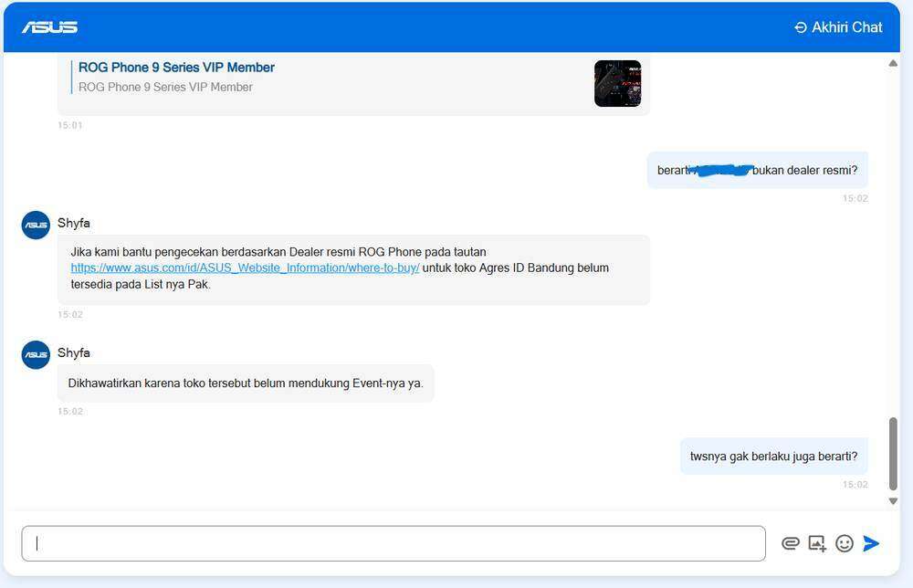Click the scrollbar down arrow
The width and height of the screenshot is (913, 588).
pyautogui.click(x=893, y=501)
